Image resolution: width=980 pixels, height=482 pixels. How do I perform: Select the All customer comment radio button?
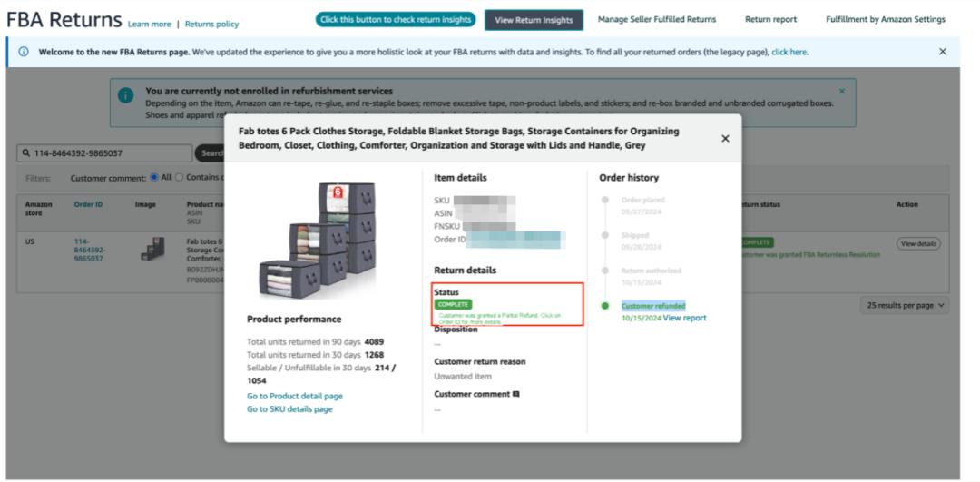pos(152,177)
